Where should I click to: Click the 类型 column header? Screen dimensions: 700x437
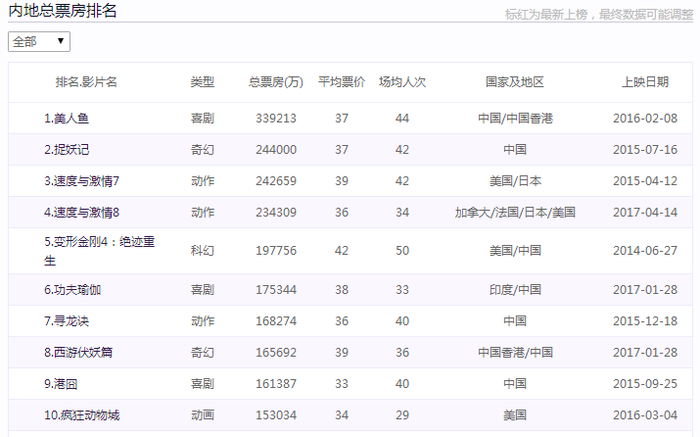pyautogui.click(x=202, y=82)
